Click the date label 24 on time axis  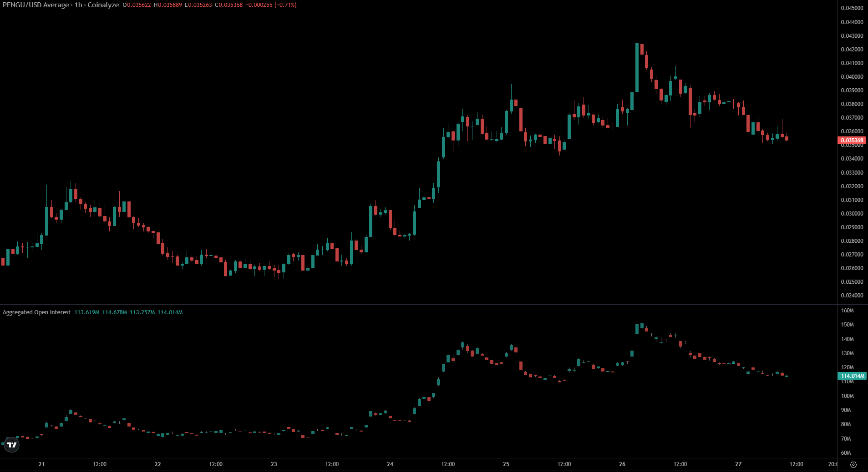pos(390,464)
